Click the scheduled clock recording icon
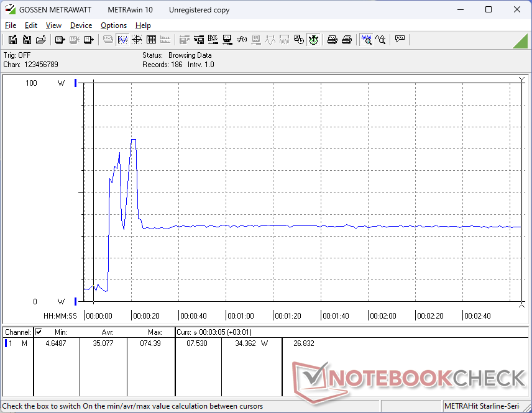532x413 pixels. [299, 40]
